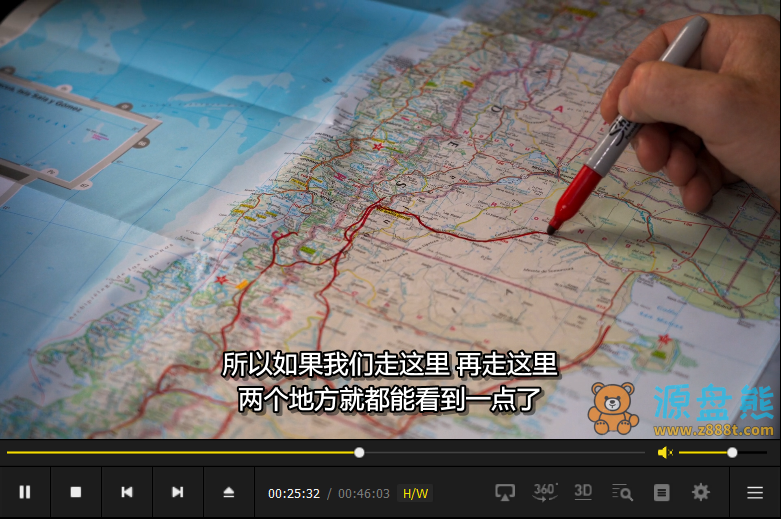Click the bear mascot logo
781x519 pixels.
pos(613,408)
